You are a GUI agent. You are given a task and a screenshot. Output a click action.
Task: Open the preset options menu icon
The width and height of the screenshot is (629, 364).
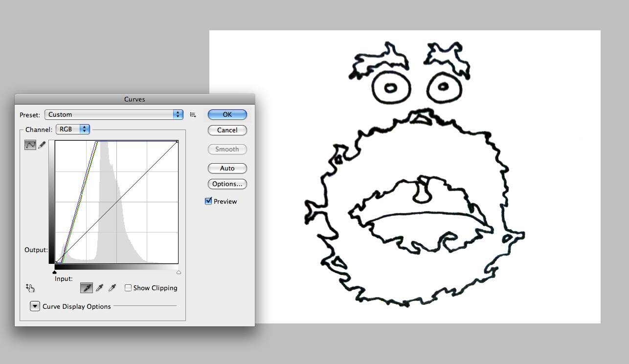coord(193,115)
